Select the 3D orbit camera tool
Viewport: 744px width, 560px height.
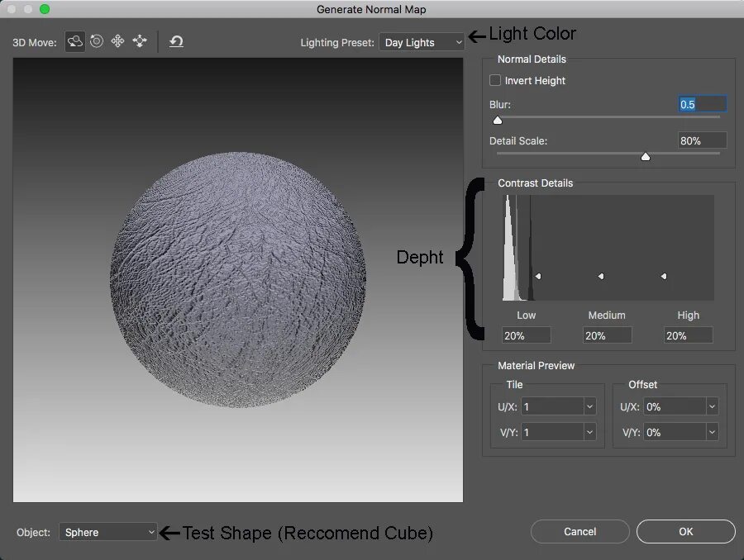[75, 42]
